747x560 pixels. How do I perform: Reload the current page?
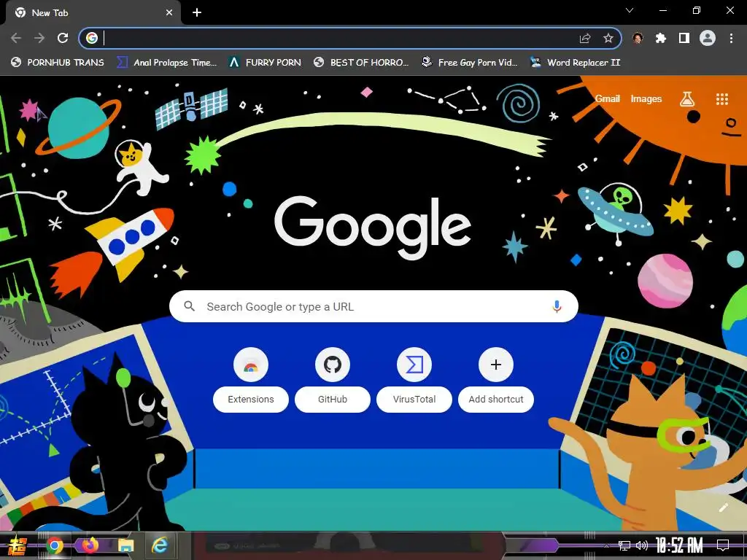tap(63, 38)
